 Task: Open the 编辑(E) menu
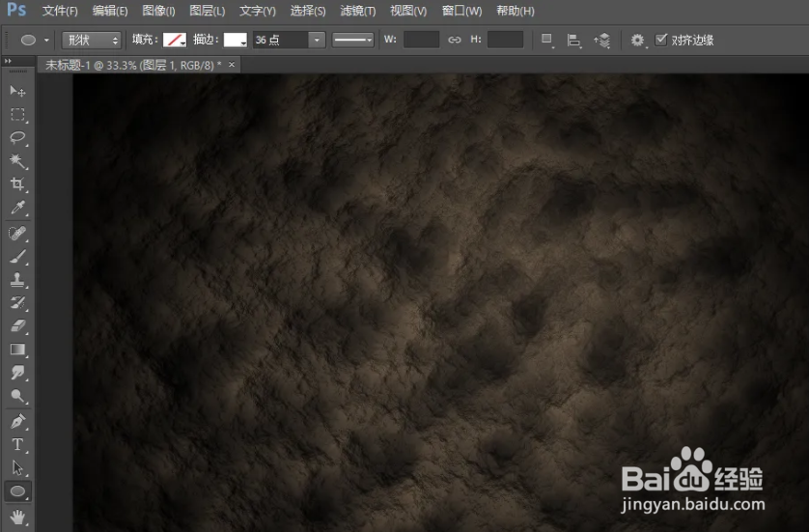pos(110,11)
